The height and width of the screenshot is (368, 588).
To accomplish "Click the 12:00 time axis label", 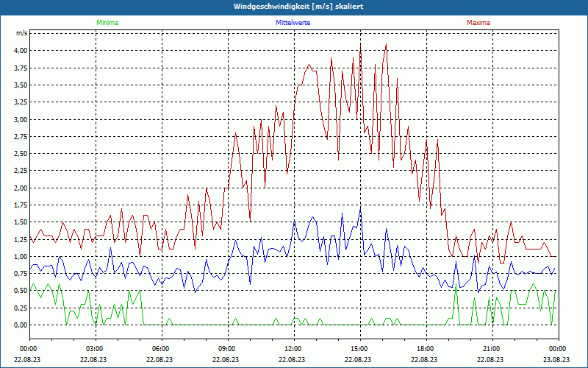I will coord(294,349).
